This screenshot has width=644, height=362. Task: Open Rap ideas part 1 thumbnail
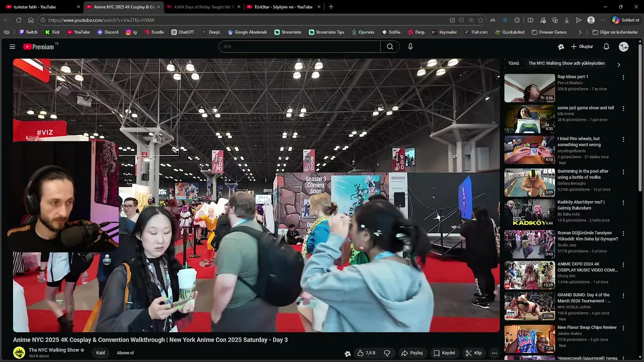[x=529, y=88]
